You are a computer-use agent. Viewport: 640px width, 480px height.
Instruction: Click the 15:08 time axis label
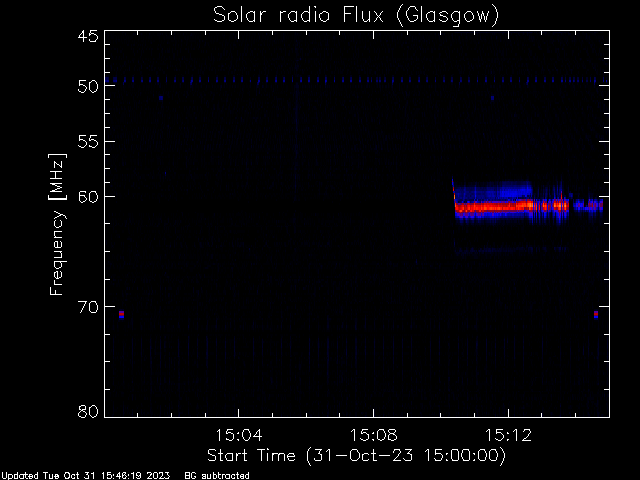click(373, 435)
